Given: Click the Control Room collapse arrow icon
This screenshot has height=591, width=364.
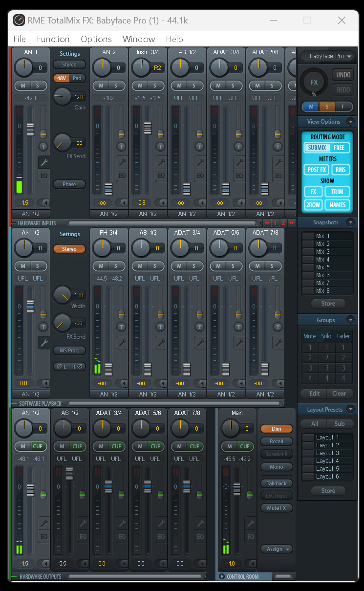Looking at the screenshot, I should (222, 576).
